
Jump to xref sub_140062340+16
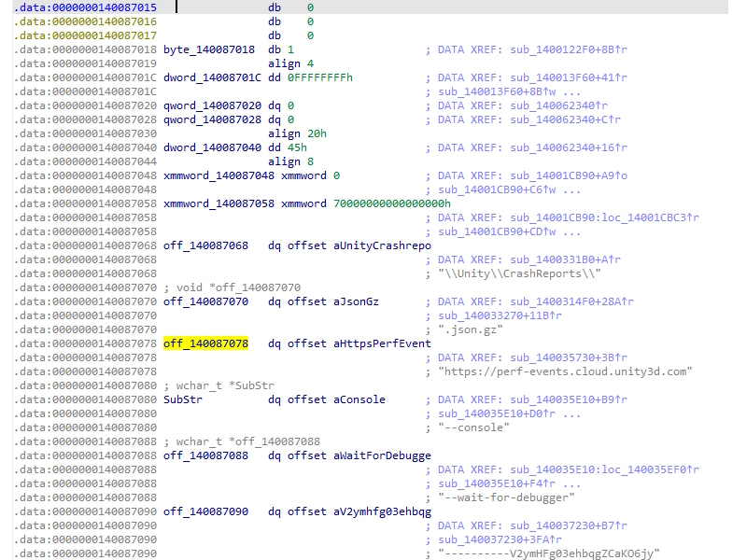coord(569,147)
